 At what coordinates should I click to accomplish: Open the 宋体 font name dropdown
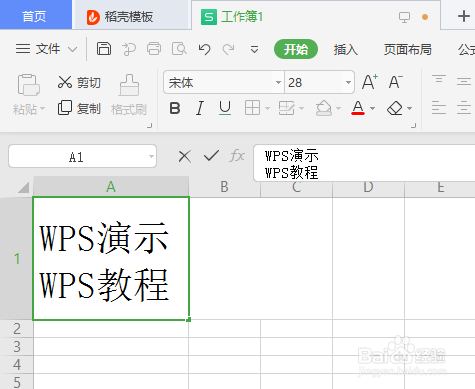278,82
